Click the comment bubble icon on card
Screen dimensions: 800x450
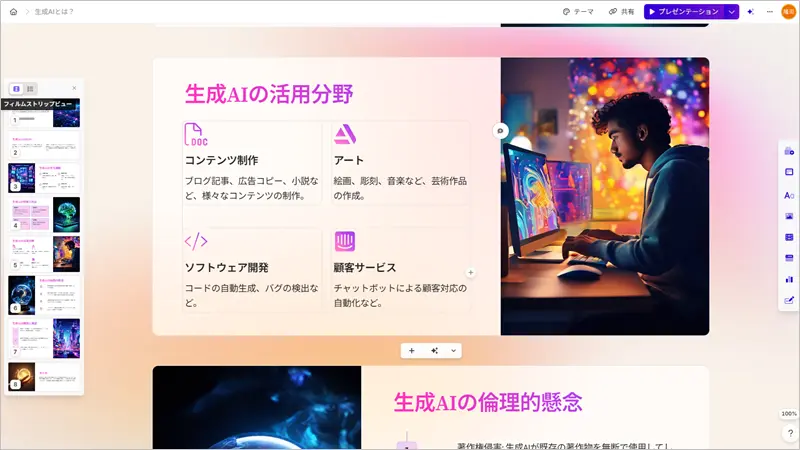coord(500,131)
